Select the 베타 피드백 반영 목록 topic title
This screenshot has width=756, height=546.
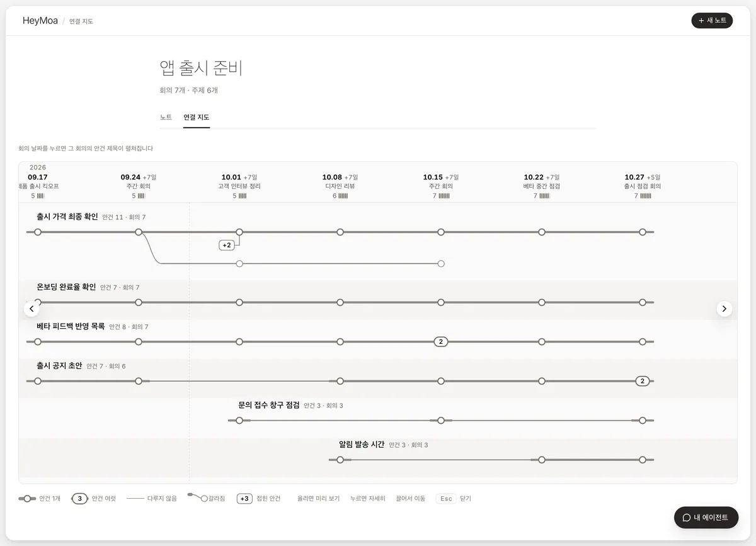tap(71, 326)
